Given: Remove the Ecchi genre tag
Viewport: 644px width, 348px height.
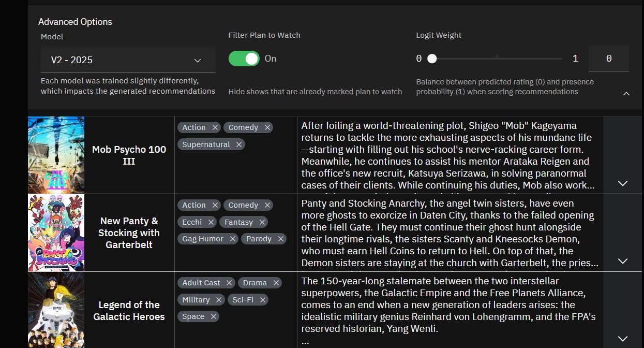Looking at the screenshot, I should [x=211, y=222].
